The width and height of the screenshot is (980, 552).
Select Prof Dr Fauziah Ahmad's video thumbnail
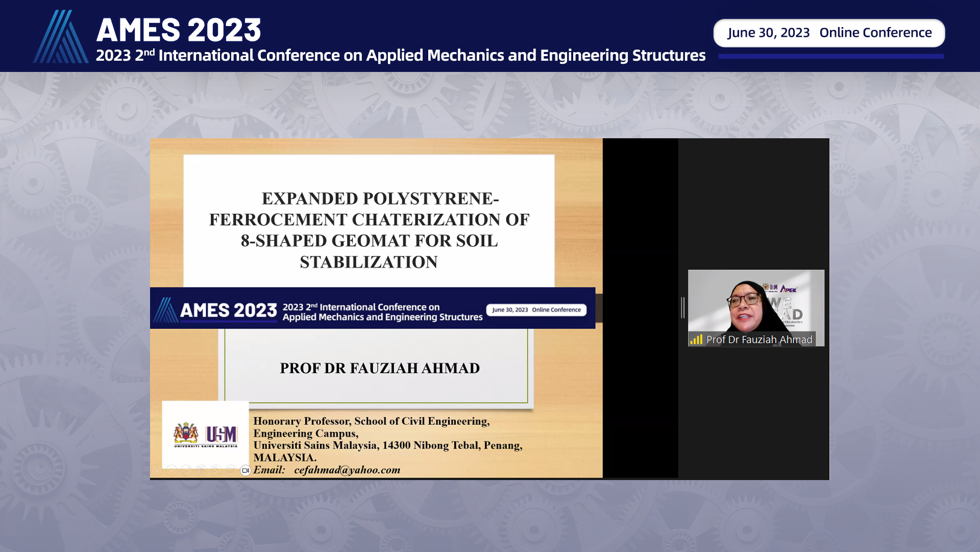756,308
